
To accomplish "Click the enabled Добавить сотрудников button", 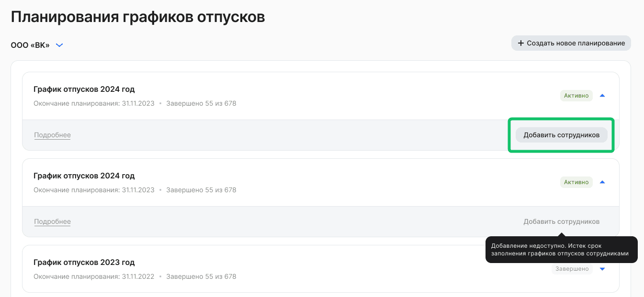I will tap(561, 135).
